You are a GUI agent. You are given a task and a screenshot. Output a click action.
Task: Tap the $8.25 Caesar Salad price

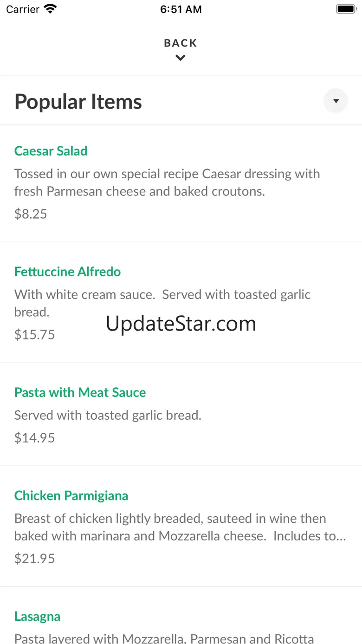click(31, 214)
